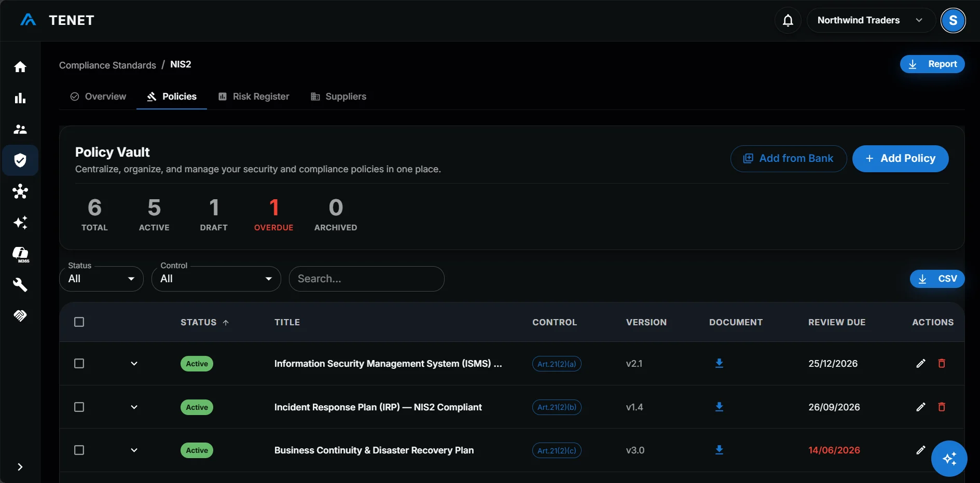Sort by the Title column header
This screenshot has height=483, width=980.
click(287, 322)
